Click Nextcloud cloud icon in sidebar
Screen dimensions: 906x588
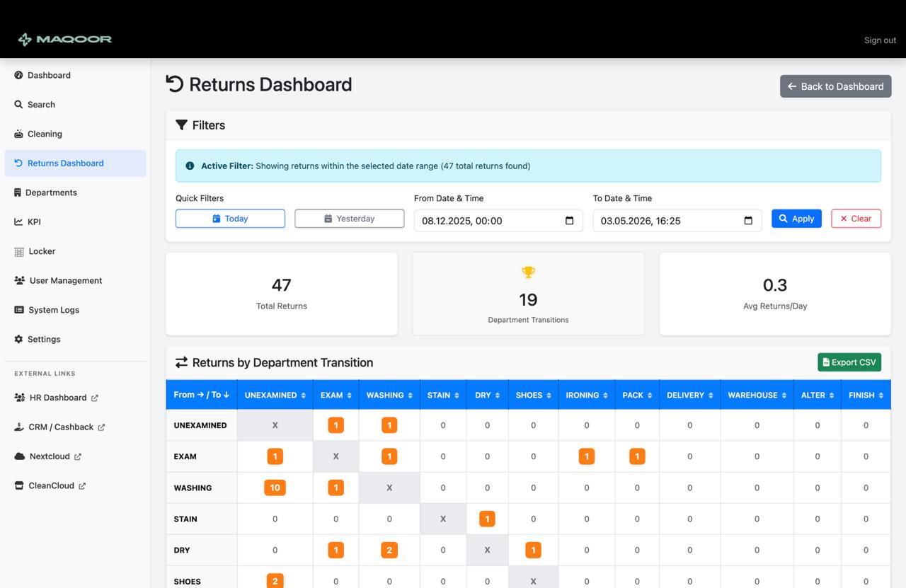point(20,456)
